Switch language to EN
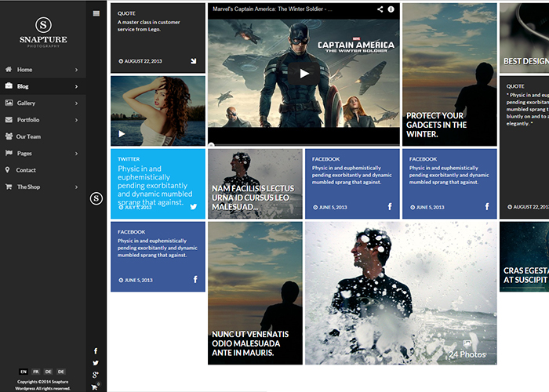549x392 pixels. pyautogui.click(x=24, y=372)
